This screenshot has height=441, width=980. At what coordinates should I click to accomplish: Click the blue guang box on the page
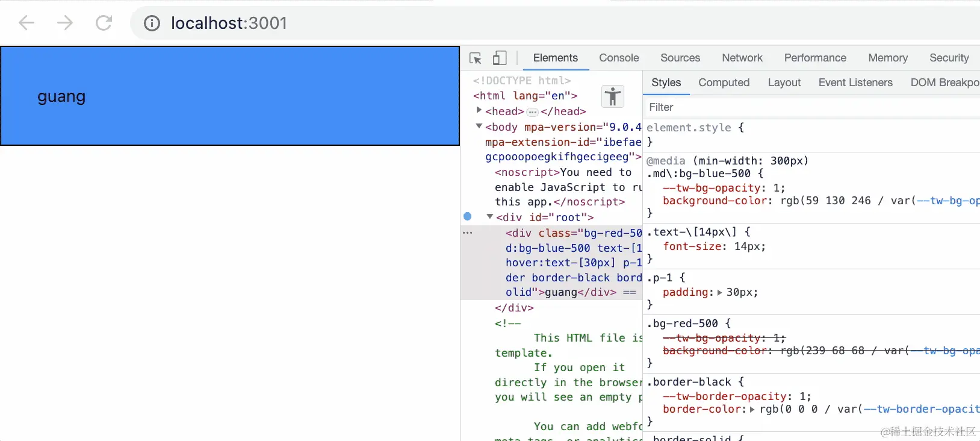pos(230,96)
